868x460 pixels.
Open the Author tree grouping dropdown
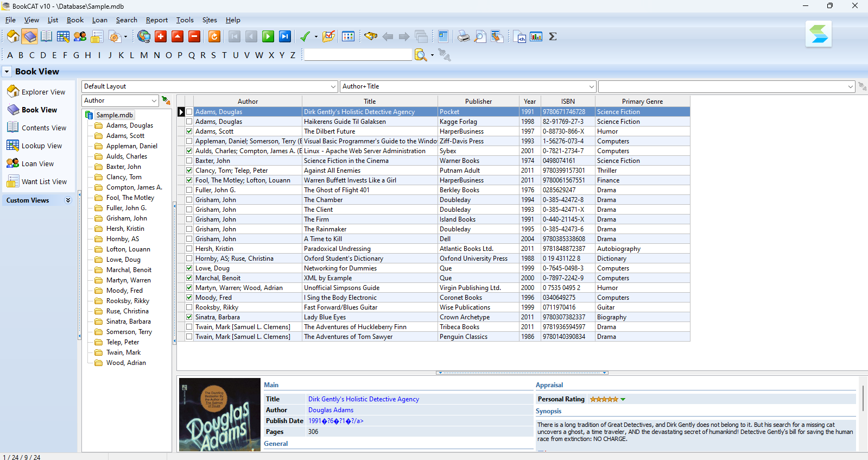point(154,100)
